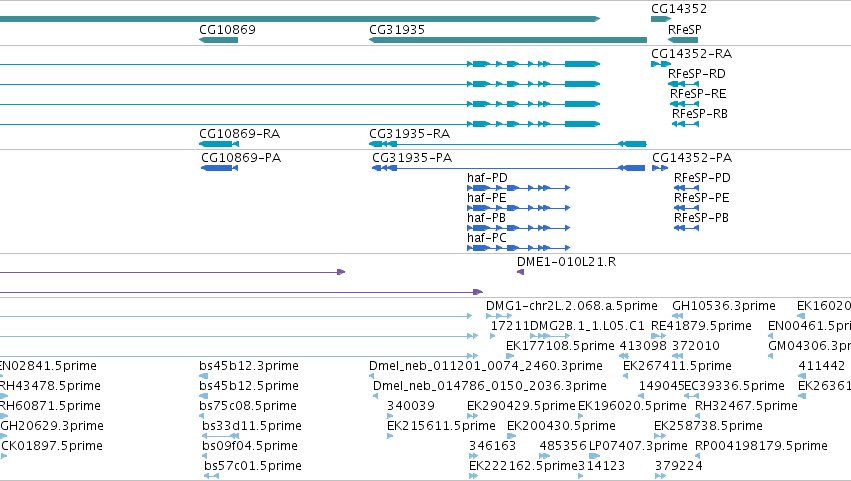Select the CG10869-RA transcript label
This screenshot has height=481, width=851.
(239, 134)
